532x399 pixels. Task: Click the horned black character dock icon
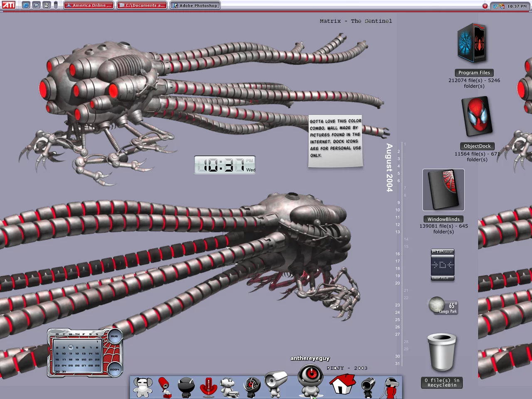click(x=186, y=387)
